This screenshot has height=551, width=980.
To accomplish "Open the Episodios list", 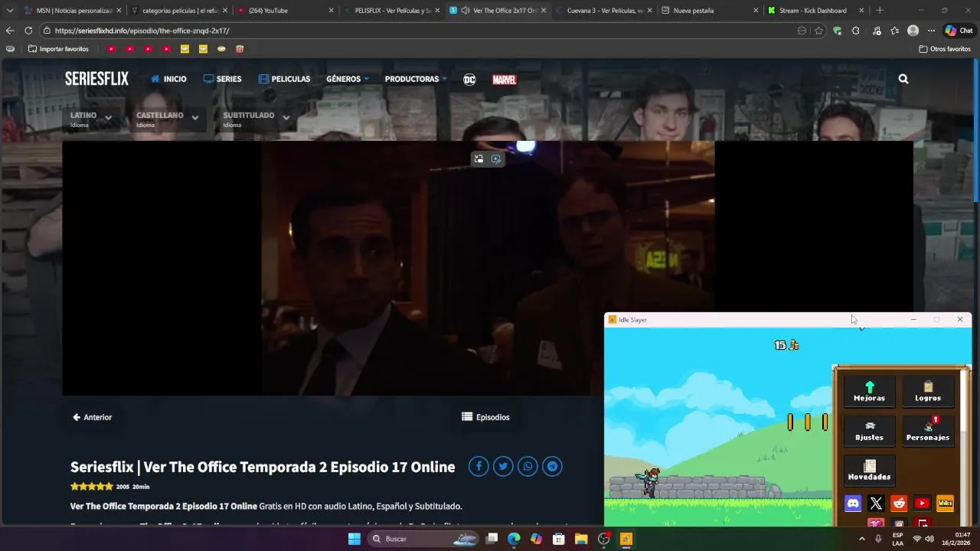I will click(485, 417).
